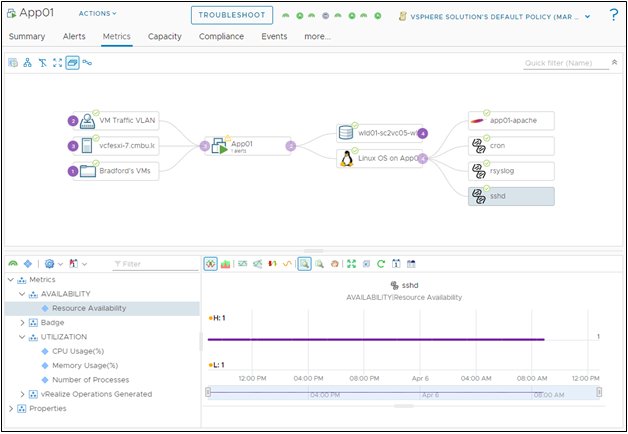Screen dimensions: 628x434
Task: Click the refresh icon in chart toolbar
Action: 381,263
